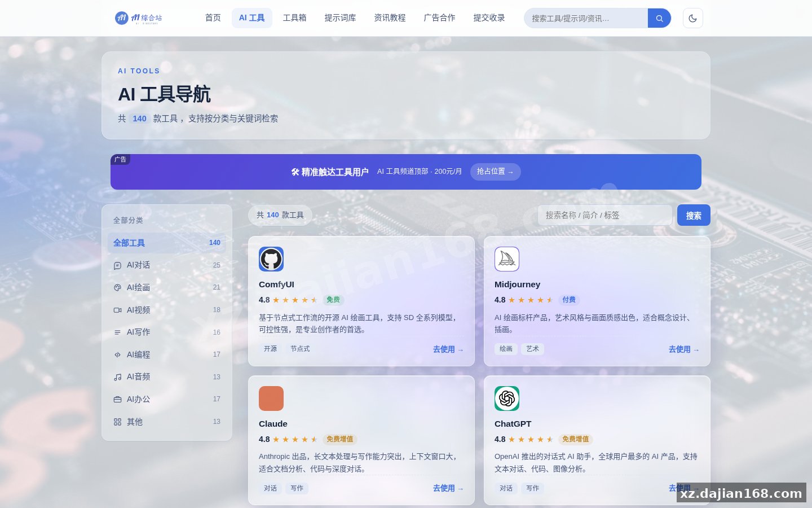Click the Midjourney card title
The image size is (812, 508).
(517, 284)
